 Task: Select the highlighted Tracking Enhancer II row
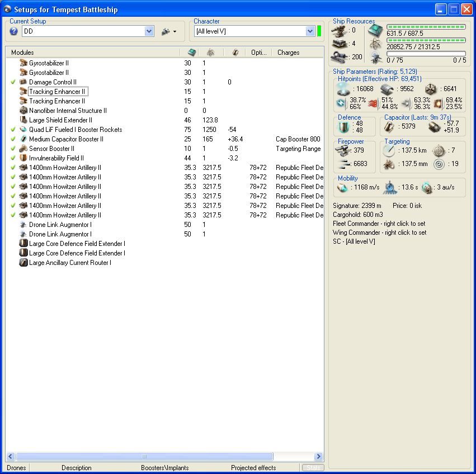pyautogui.click(x=165, y=92)
